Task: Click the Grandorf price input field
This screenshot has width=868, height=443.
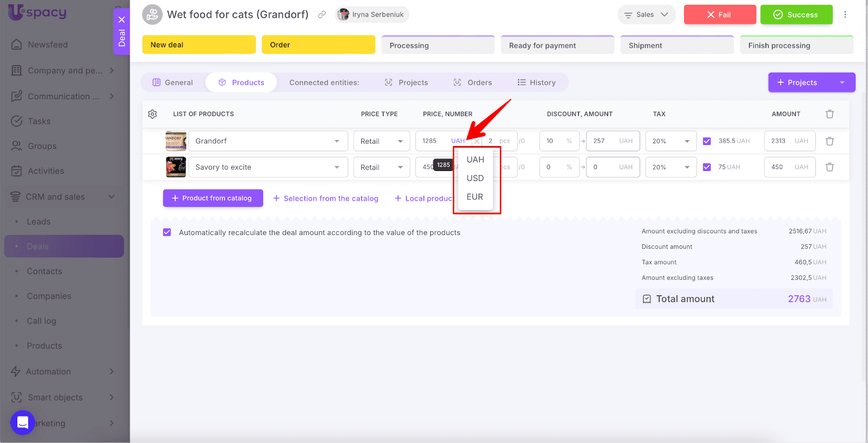Action: [432, 141]
